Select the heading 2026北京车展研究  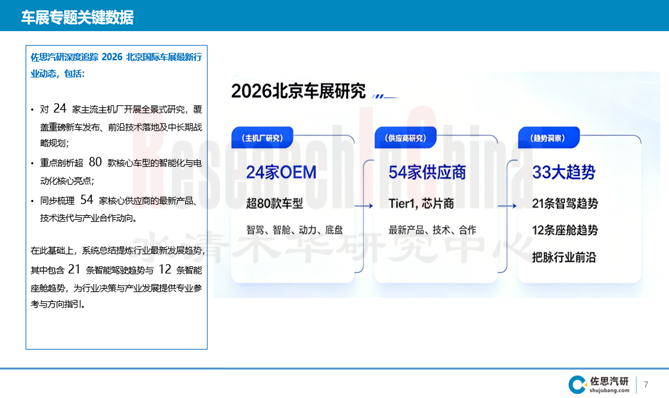pos(298,91)
